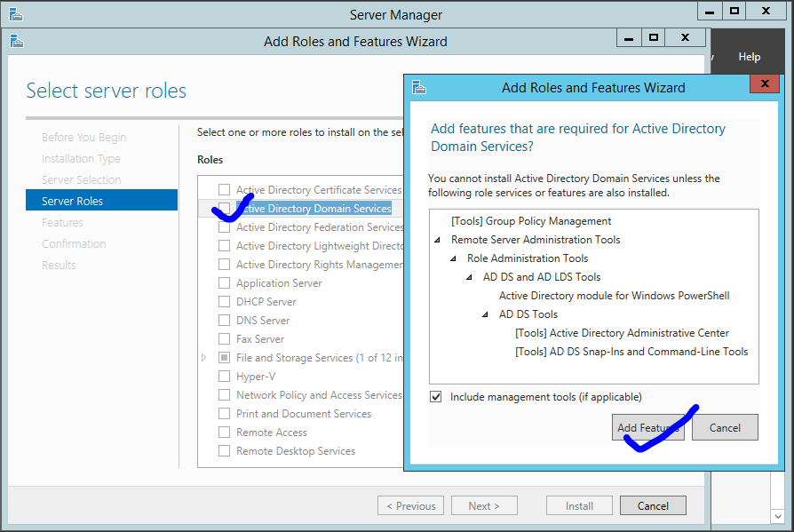Image resolution: width=794 pixels, height=532 pixels.
Task: Close the required features popup dialog
Action: 765,83
